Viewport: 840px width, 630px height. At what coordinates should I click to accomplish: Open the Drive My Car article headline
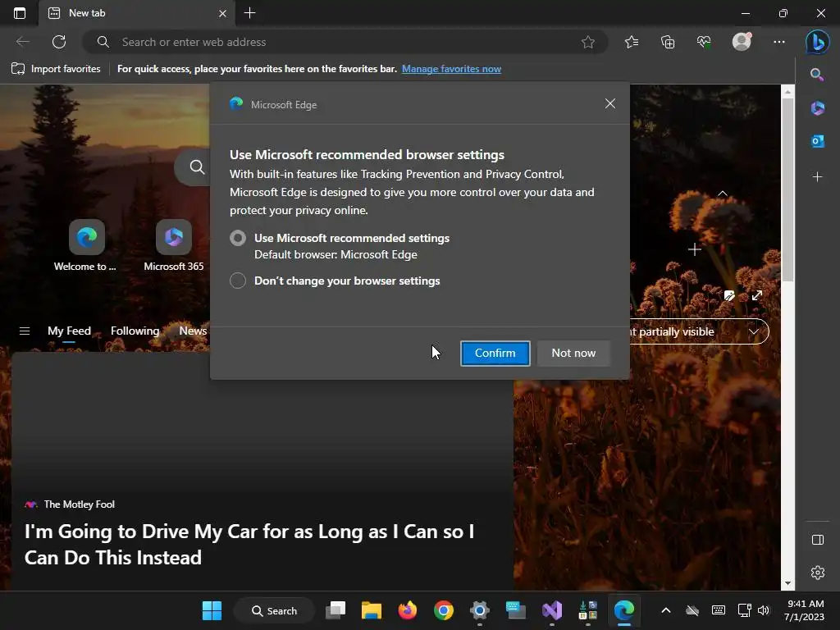click(249, 545)
